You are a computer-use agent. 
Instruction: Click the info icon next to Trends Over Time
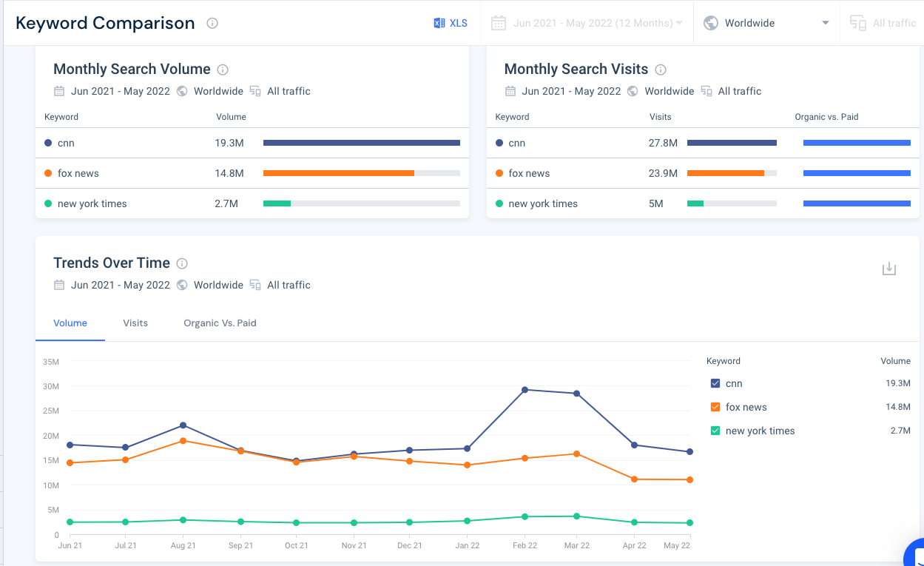182,263
